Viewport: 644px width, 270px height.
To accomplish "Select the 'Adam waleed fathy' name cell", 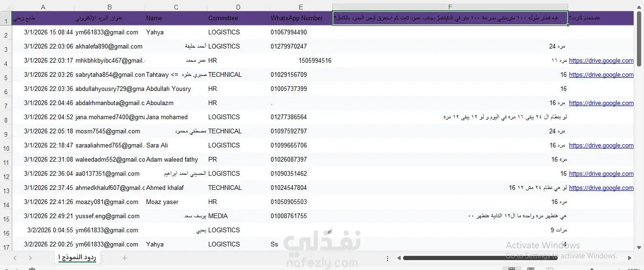I will pos(176,159).
